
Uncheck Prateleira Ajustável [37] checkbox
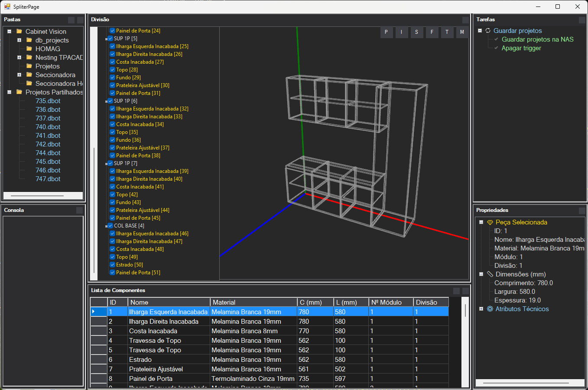click(x=112, y=148)
